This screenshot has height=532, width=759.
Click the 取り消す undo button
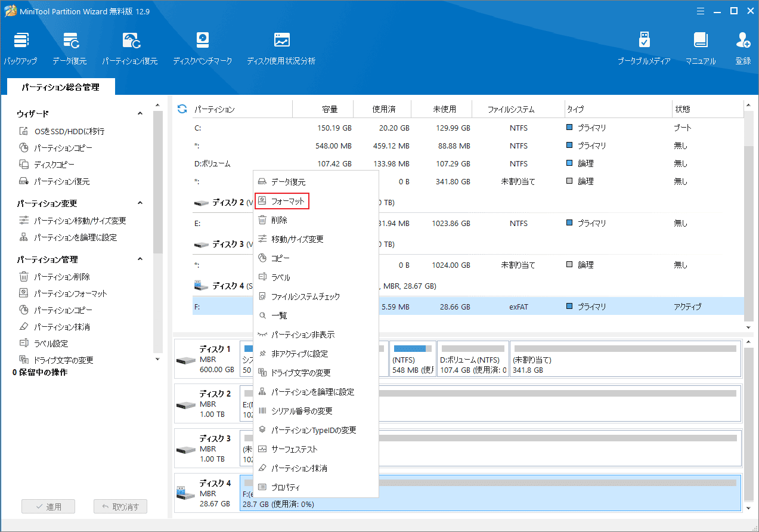(x=120, y=507)
